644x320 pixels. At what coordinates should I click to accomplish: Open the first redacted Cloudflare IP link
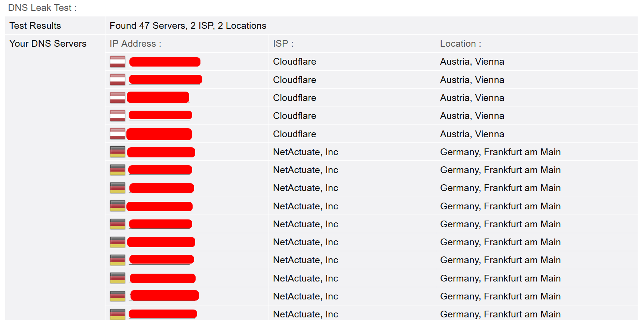[x=165, y=62]
